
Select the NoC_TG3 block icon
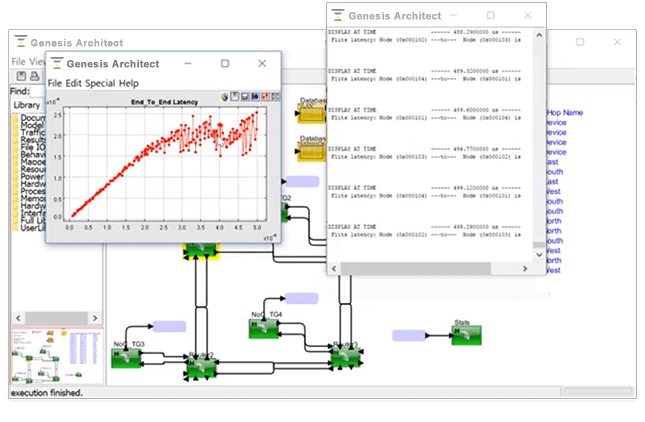(126, 358)
